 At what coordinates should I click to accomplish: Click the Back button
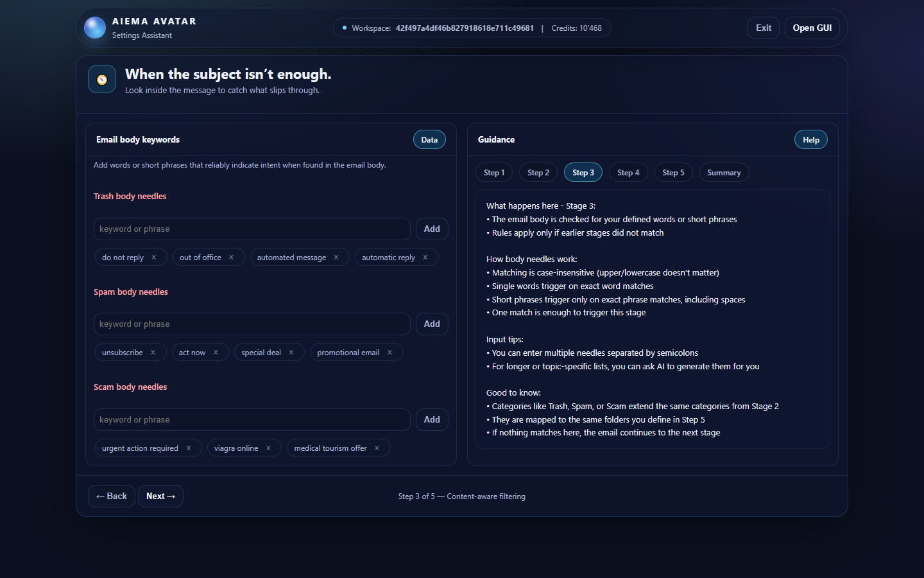[112, 496]
